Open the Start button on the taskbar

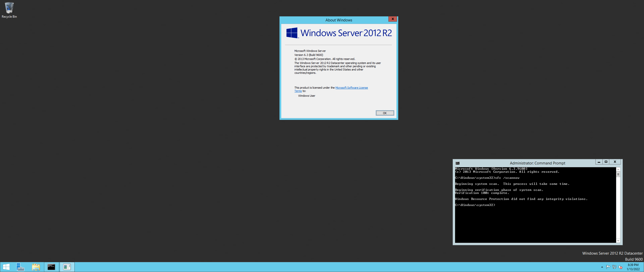pos(6,267)
